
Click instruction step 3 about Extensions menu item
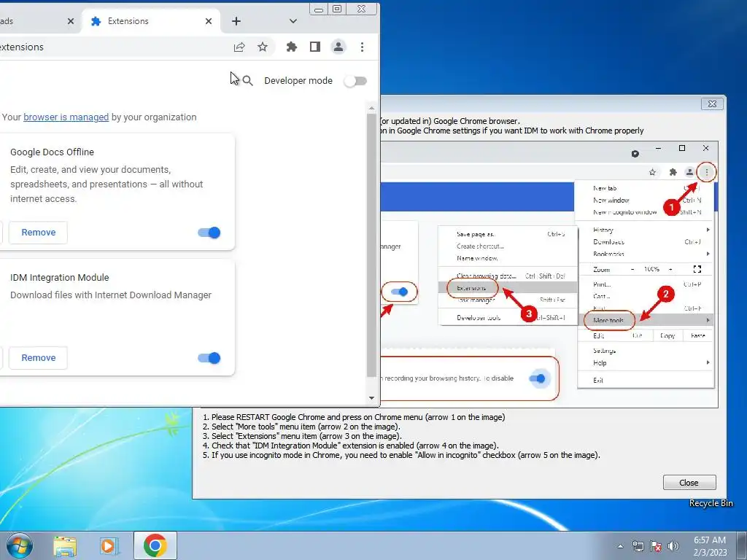(302, 436)
